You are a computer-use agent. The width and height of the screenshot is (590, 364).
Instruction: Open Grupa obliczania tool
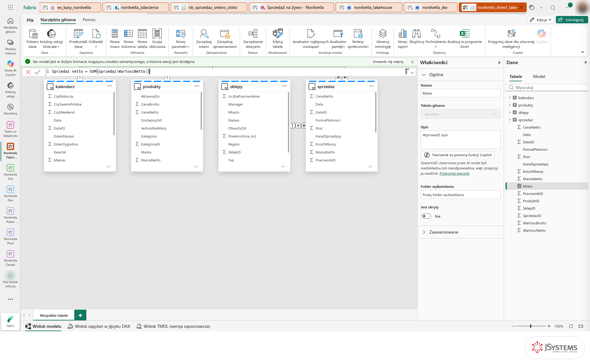coord(157,39)
